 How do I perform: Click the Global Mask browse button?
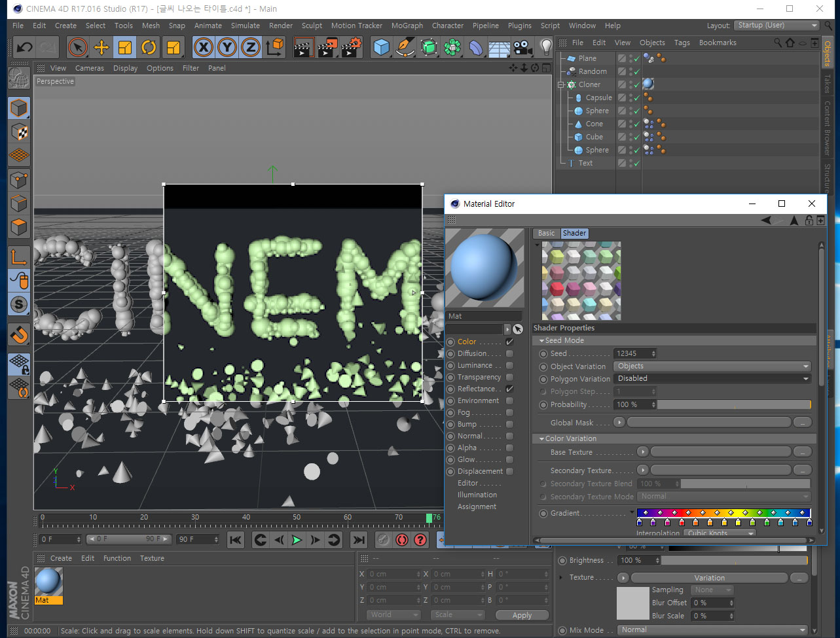802,423
